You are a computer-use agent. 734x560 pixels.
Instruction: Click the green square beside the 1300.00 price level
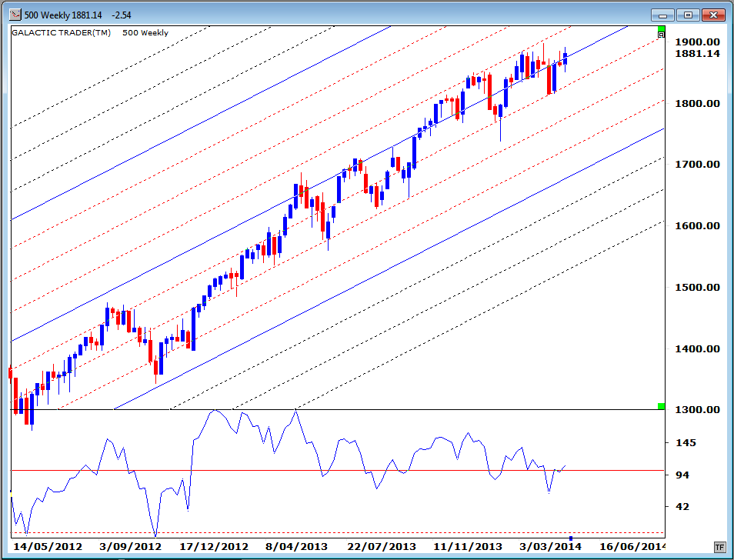tap(661, 406)
